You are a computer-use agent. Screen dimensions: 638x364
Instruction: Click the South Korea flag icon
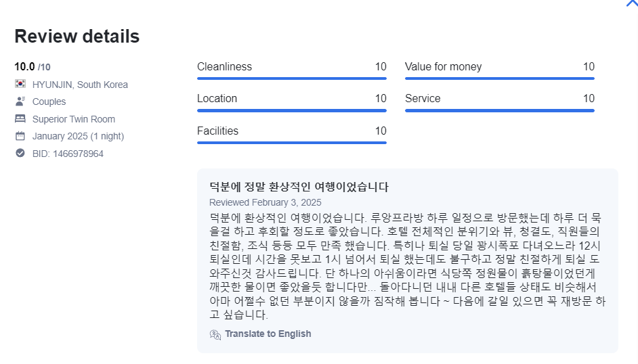(20, 84)
